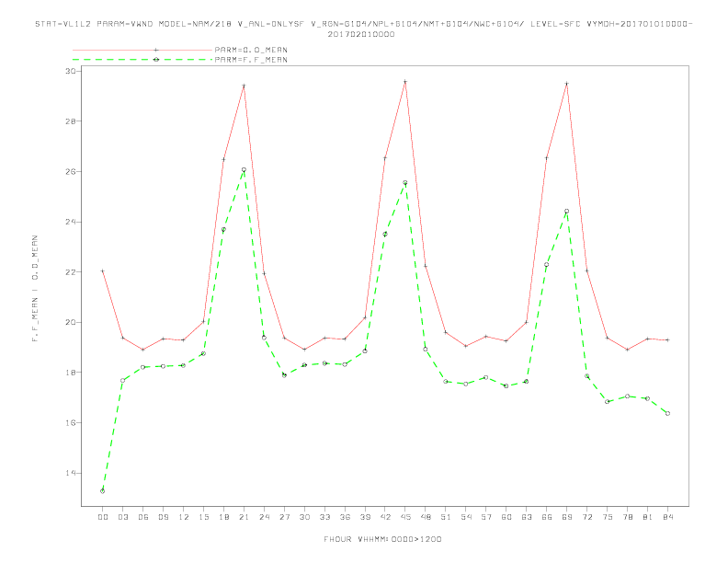Viewport: 728px width, 563px height.
Task: Click the chart title starting with STAT=VL1L2
Action: pyautogui.click(x=363, y=24)
